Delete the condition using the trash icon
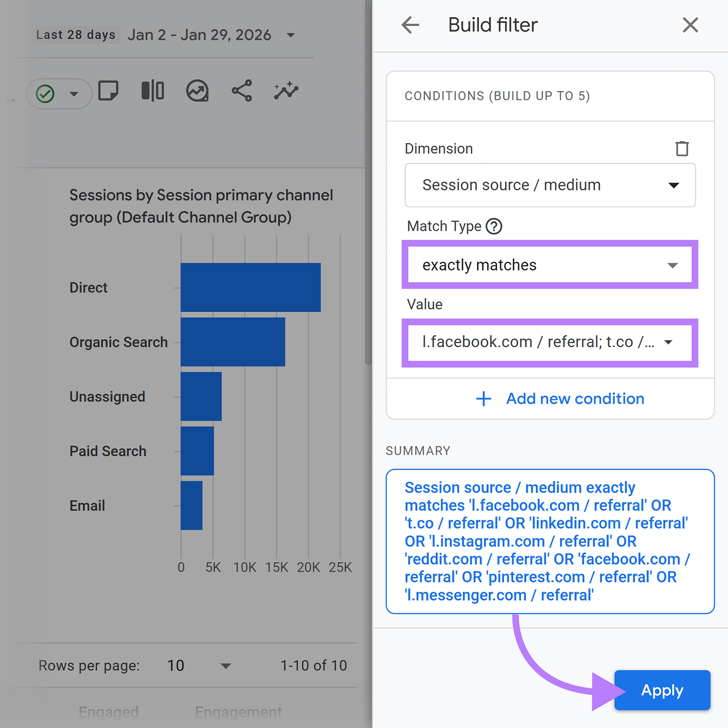The image size is (728, 728). pos(682,148)
